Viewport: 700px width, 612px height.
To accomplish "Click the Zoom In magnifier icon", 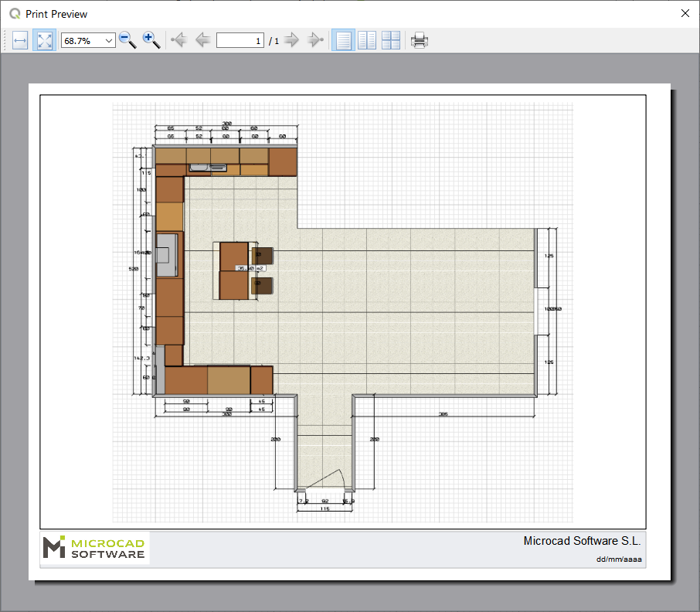I will point(151,40).
